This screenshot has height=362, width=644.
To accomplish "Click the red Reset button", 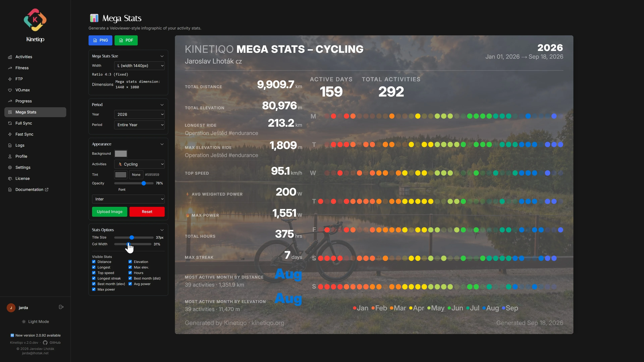I will (147, 212).
